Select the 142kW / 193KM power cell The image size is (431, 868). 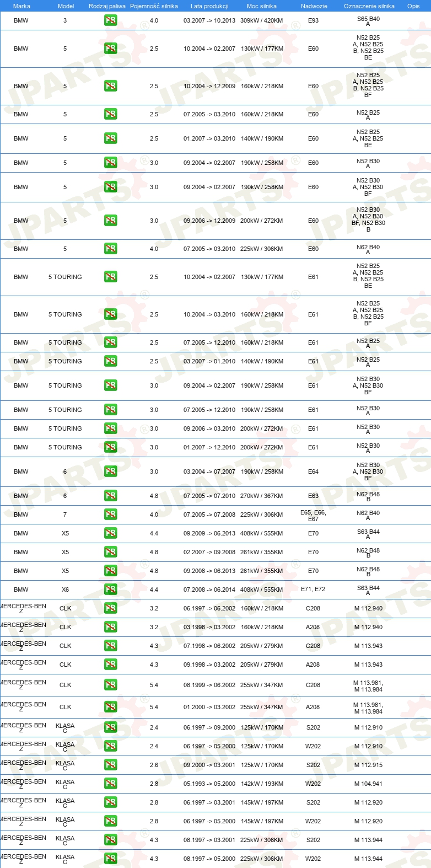(x=262, y=784)
